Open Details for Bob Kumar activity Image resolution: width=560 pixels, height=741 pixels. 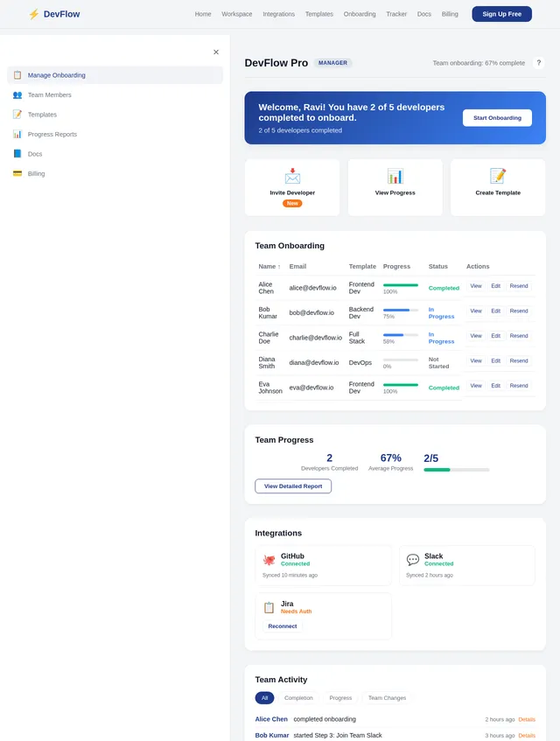pos(527,736)
